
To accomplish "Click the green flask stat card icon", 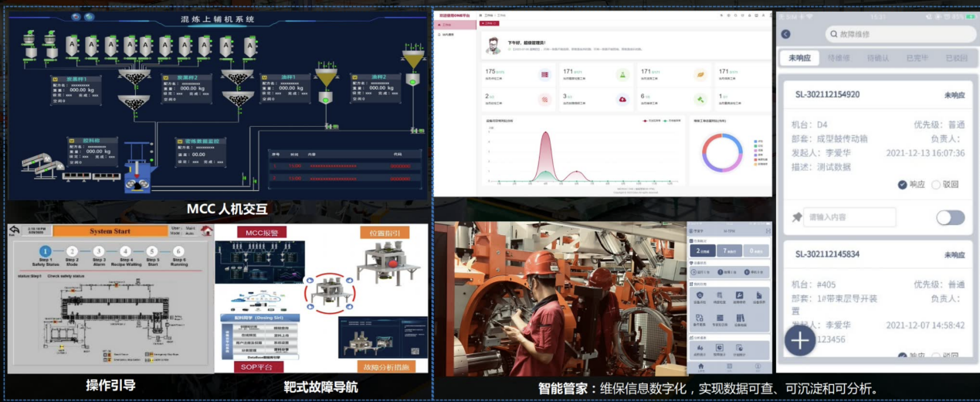I will (x=621, y=75).
